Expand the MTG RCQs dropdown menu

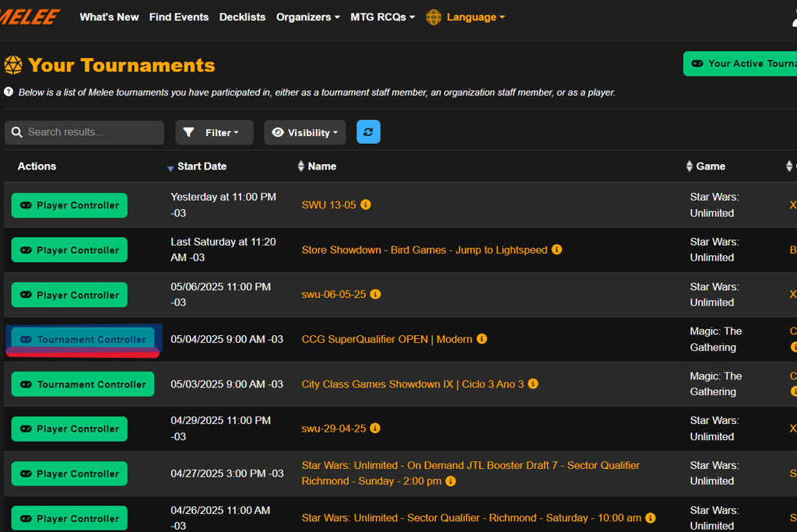383,17
